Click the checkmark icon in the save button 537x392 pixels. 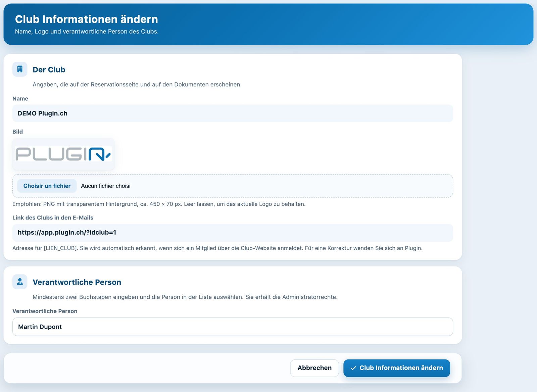pyautogui.click(x=353, y=368)
